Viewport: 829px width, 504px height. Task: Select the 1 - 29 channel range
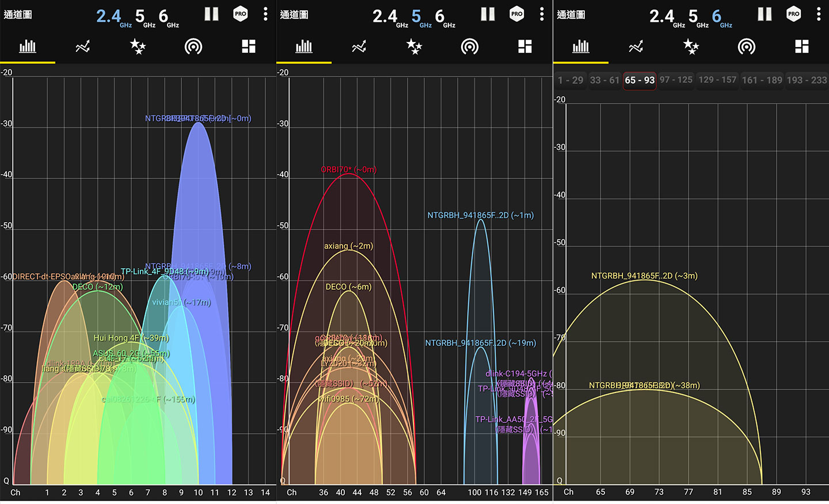click(x=571, y=80)
